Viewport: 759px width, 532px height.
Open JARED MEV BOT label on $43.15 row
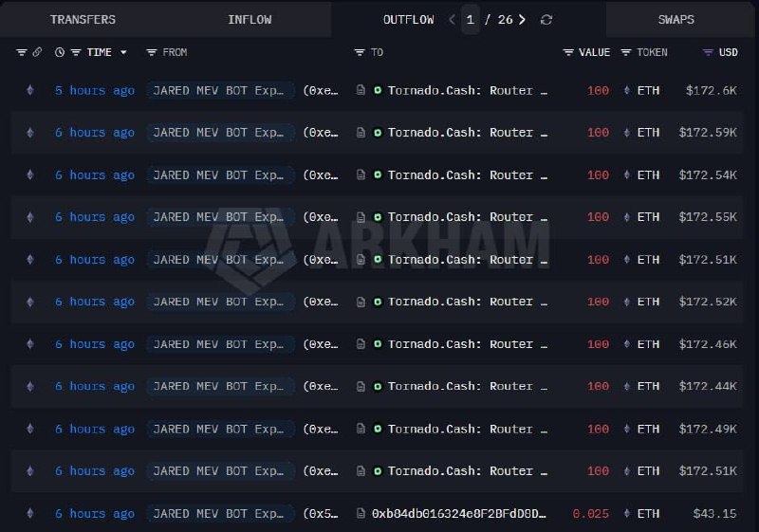pos(220,514)
